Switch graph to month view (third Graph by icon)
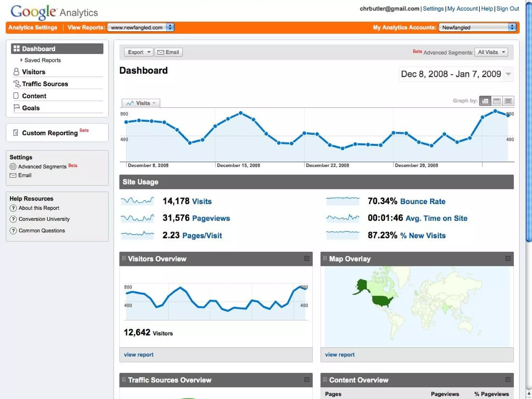This screenshot has height=399, width=532. [x=508, y=101]
